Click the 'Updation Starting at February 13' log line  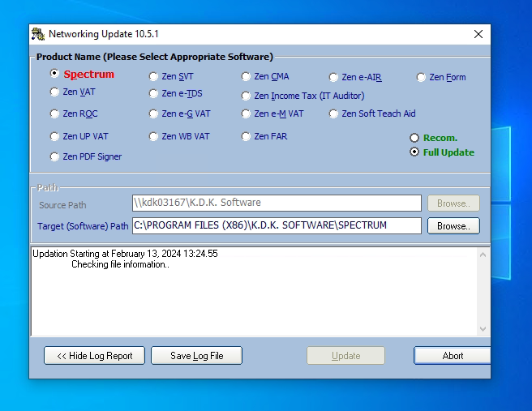pyautogui.click(x=125, y=254)
